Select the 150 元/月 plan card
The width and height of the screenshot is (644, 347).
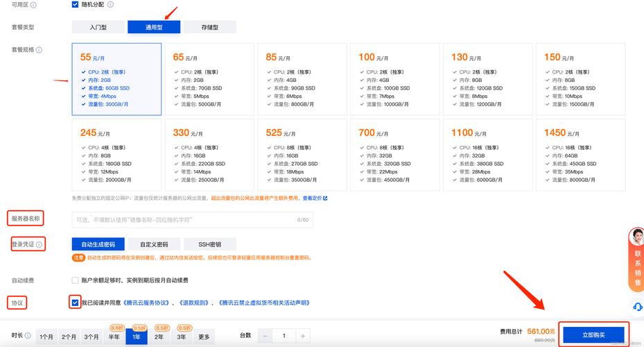pos(581,79)
